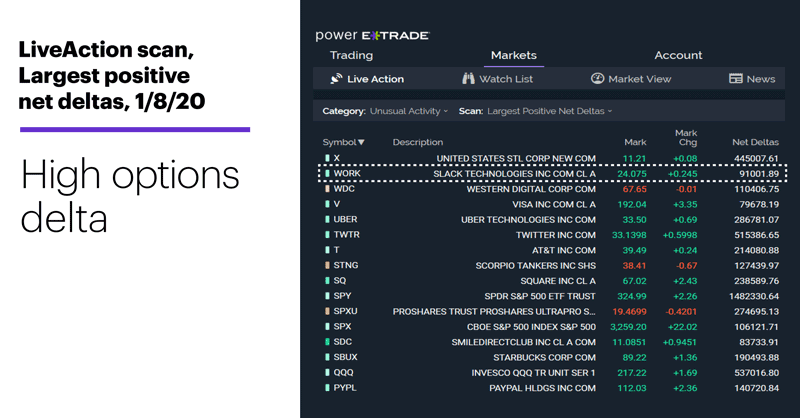Click the color indicator beside V symbol

coord(327,204)
